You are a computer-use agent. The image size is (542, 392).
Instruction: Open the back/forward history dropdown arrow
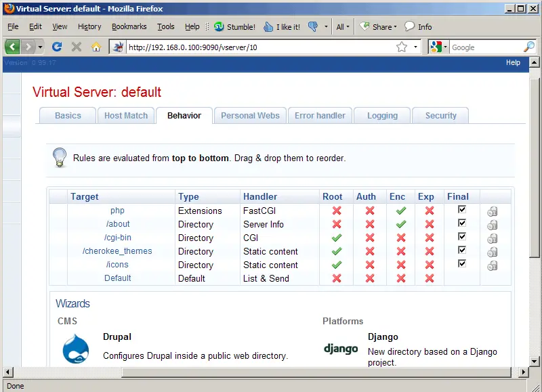[x=40, y=47]
